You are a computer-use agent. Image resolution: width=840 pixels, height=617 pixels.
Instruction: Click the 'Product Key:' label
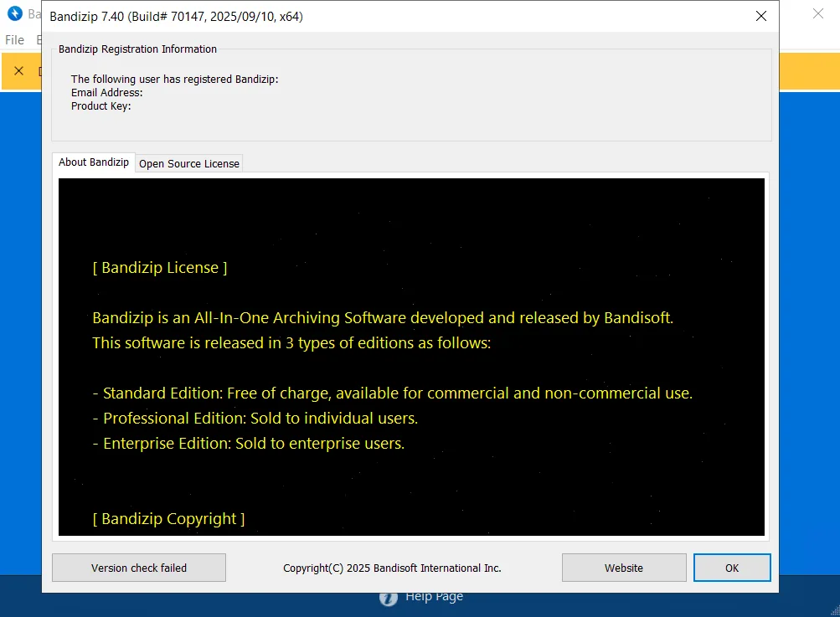[x=100, y=106]
